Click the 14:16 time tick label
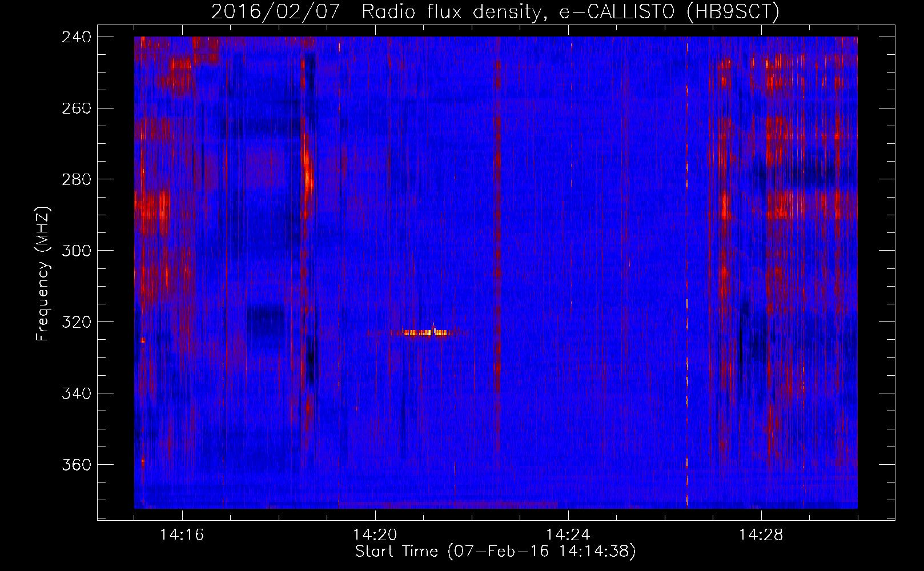Viewport: 924px width, 571px height. pos(182,535)
